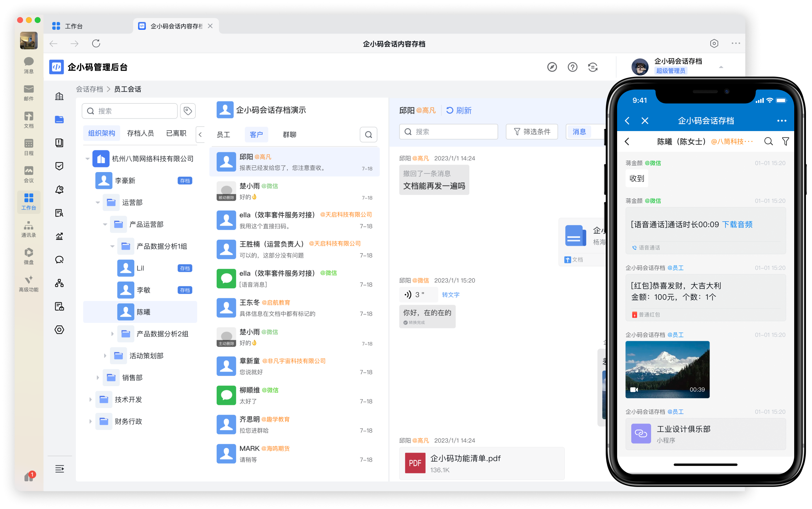
Task: Expand the 财务行政 folder
Action: click(90, 421)
